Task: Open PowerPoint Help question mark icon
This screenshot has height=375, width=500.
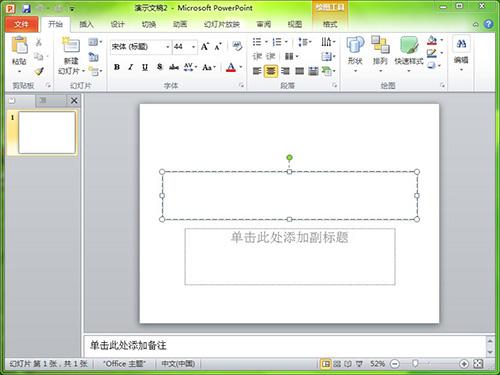Action: click(488, 24)
